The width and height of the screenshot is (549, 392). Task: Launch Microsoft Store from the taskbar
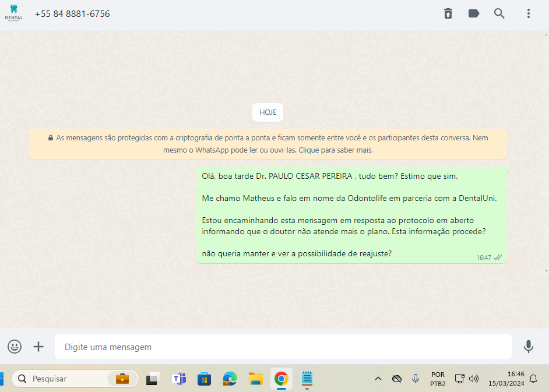pos(204,379)
